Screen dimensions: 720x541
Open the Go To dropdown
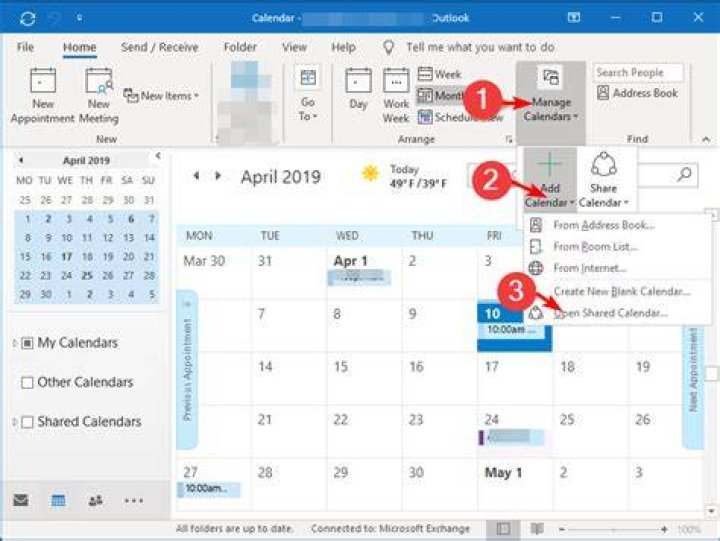(308, 96)
